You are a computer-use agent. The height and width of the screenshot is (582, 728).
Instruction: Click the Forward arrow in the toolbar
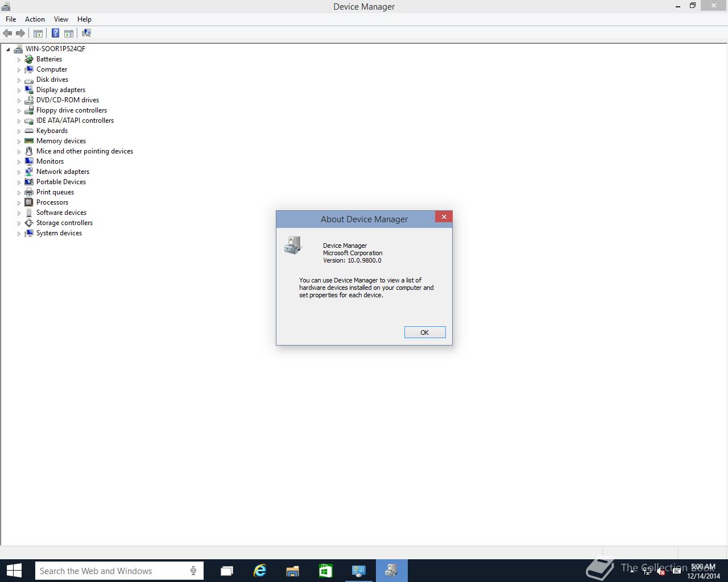coord(20,34)
